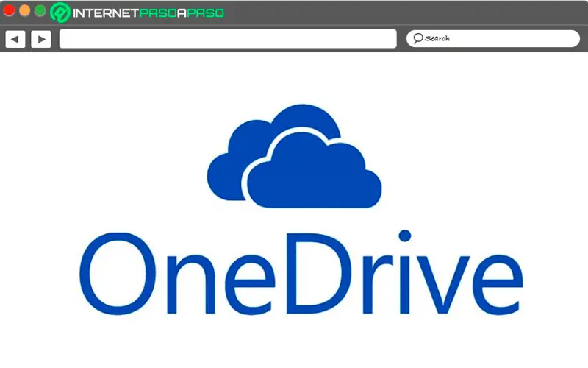
Task: Click the InternetPasoaPaso green circular logo icon
Action: 60,13
